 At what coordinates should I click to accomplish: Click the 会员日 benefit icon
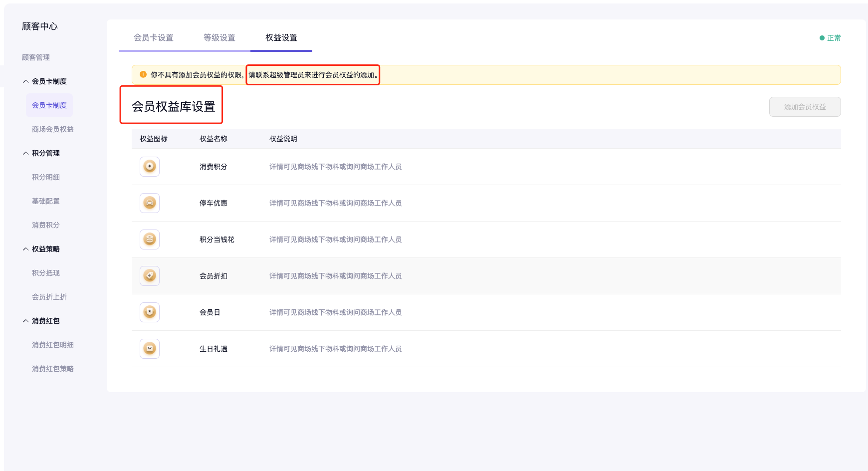coord(150,312)
